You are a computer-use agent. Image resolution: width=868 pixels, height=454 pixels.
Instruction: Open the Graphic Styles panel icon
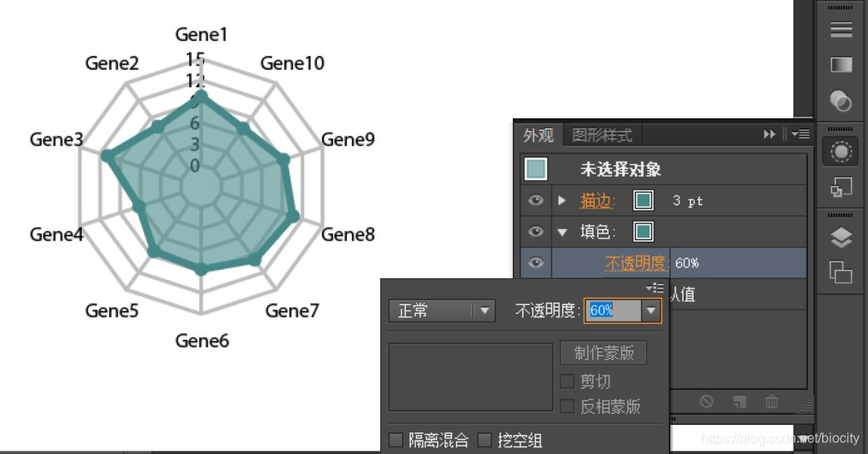coord(841,190)
